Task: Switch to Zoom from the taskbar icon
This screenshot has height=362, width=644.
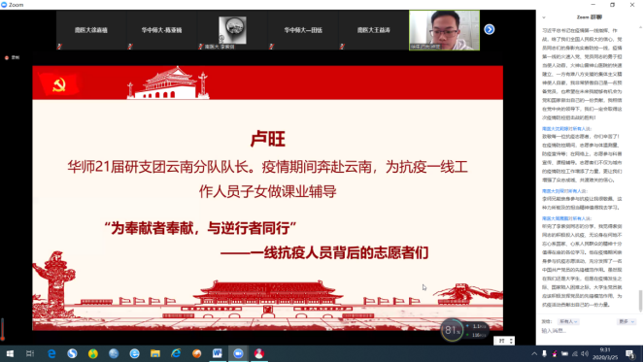Action: pyautogui.click(x=238, y=353)
